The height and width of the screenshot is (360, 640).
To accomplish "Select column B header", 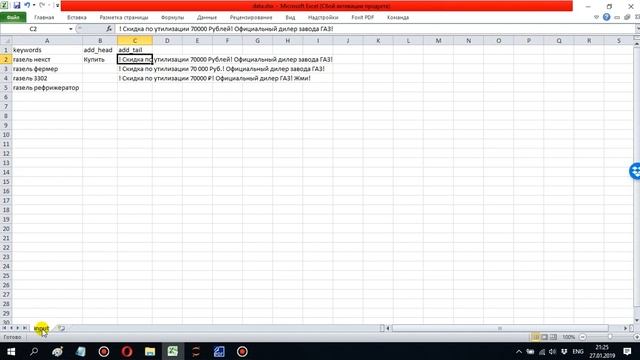I will [x=100, y=40].
